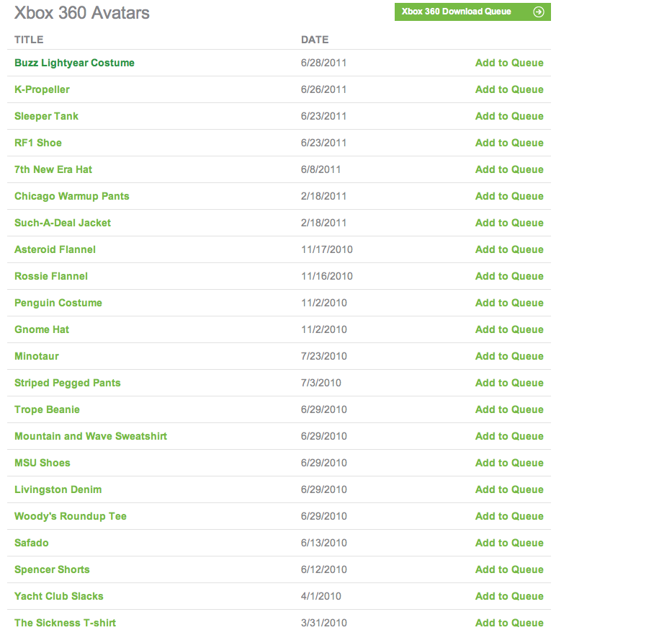Click the Xbox 360 Avatars heading
672x630 pixels.
pyautogui.click(x=82, y=13)
